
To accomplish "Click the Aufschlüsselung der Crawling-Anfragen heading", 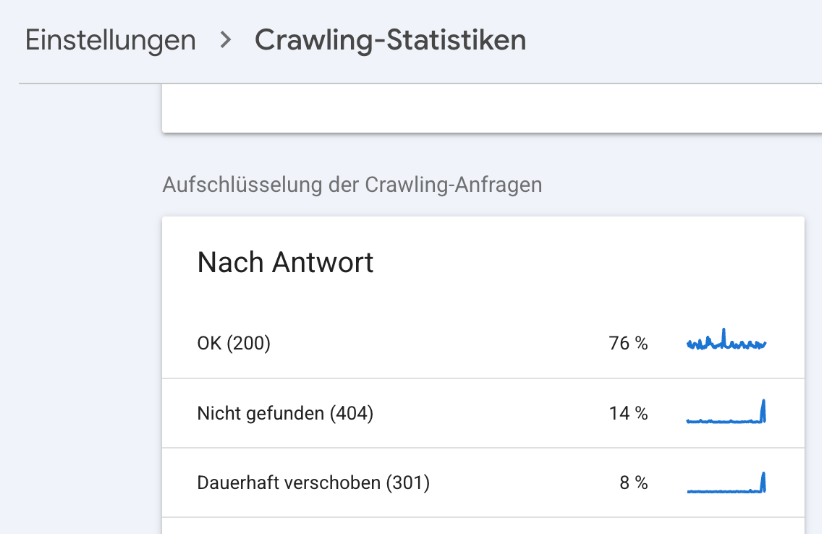I will coord(352,185).
